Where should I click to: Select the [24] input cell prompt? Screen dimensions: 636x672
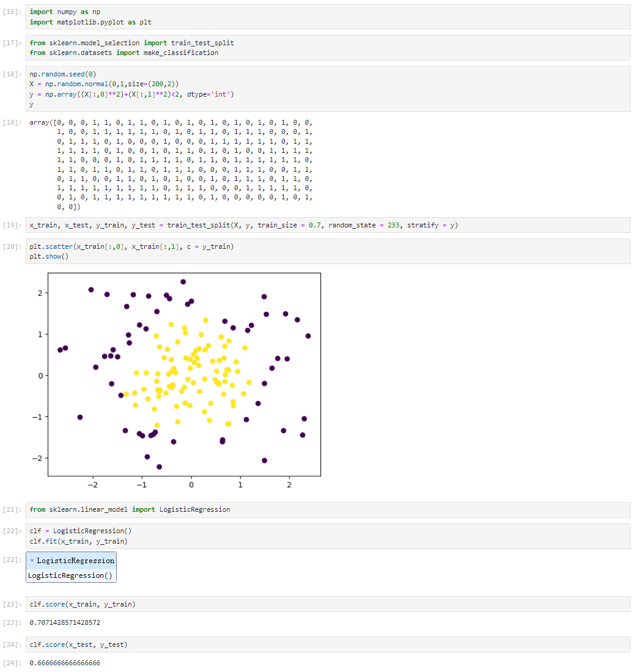point(12,644)
